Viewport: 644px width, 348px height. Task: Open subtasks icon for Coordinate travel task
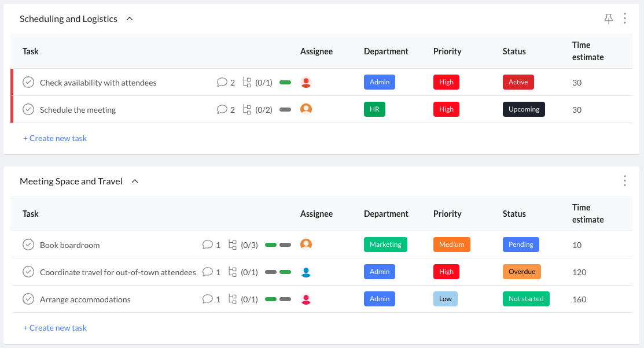point(233,272)
